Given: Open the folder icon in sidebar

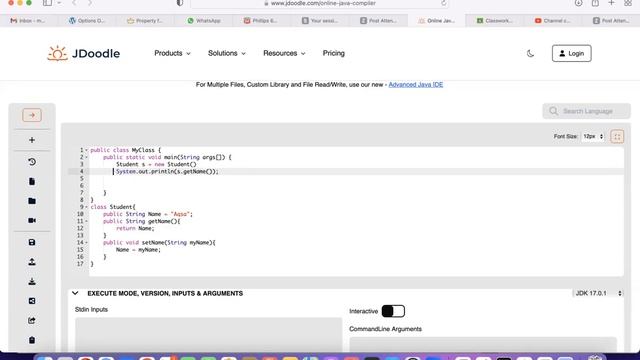Looking at the screenshot, I should pyautogui.click(x=32, y=201).
